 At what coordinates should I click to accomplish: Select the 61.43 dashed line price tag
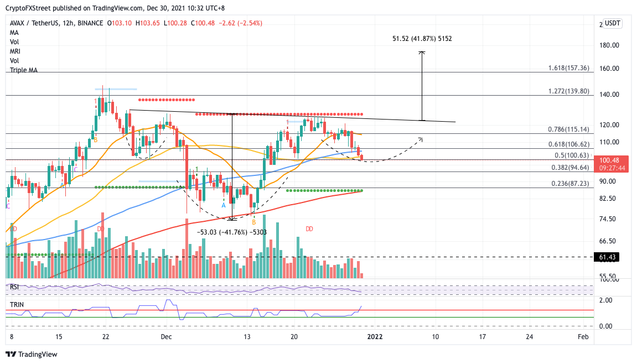pyautogui.click(x=607, y=257)
